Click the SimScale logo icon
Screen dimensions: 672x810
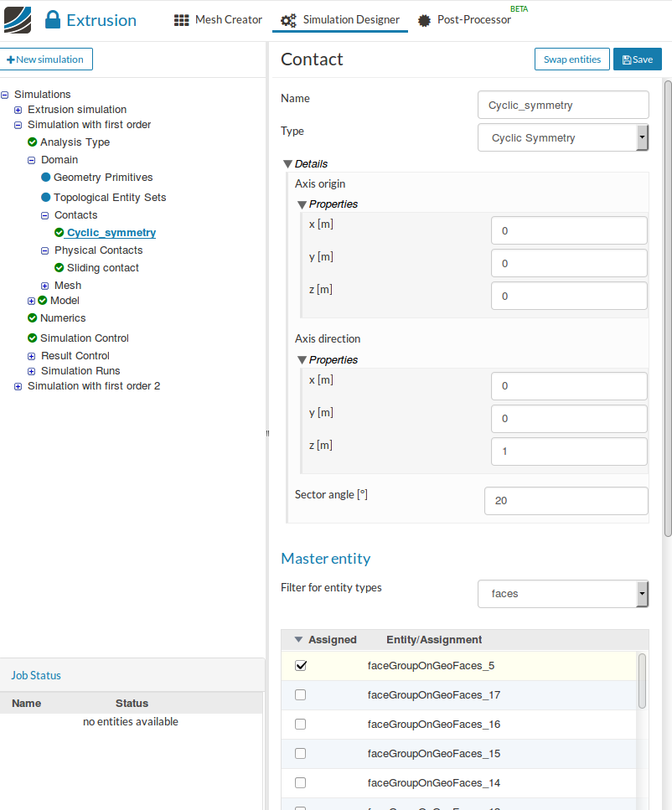(18, 20)
